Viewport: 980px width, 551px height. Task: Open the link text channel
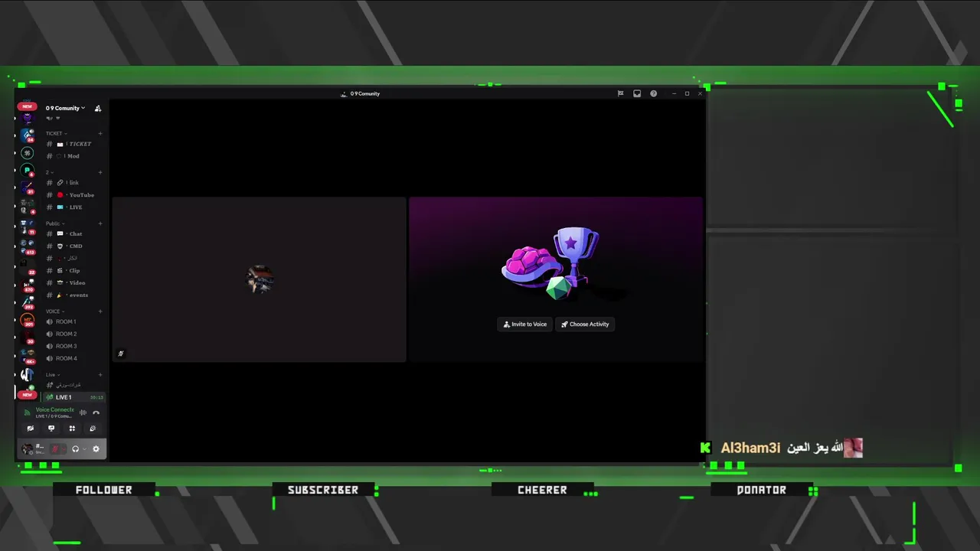(x=74, y=183)
